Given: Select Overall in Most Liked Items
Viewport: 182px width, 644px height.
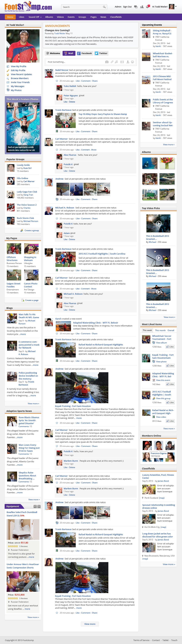Looking at the screenshot, I should point(171,330).
